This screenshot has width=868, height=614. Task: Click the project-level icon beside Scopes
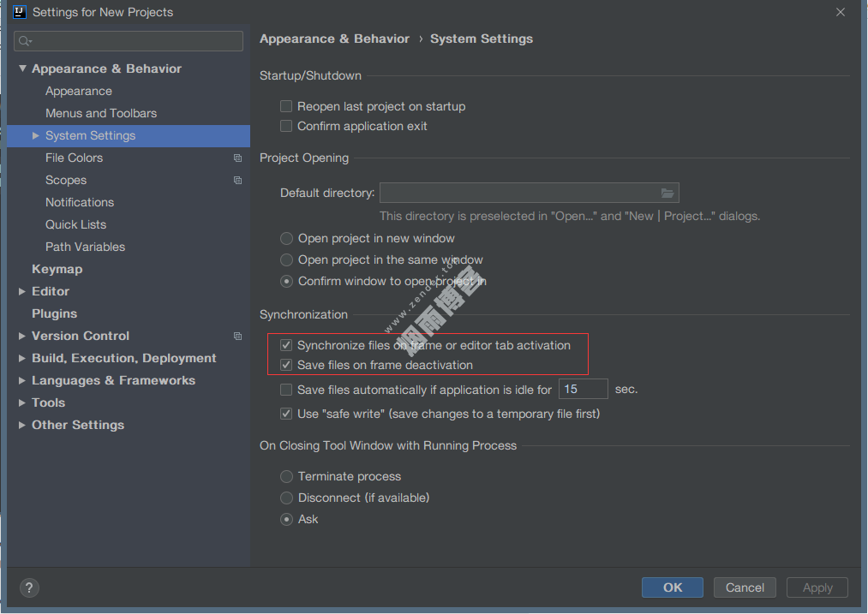pyautogui.click(x=237, y=181)
